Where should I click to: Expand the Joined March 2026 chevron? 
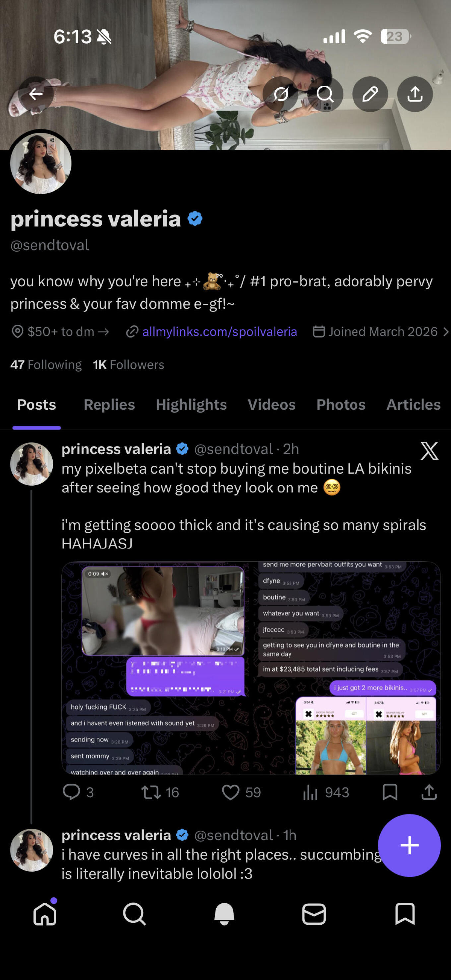[x=446, y=332]
